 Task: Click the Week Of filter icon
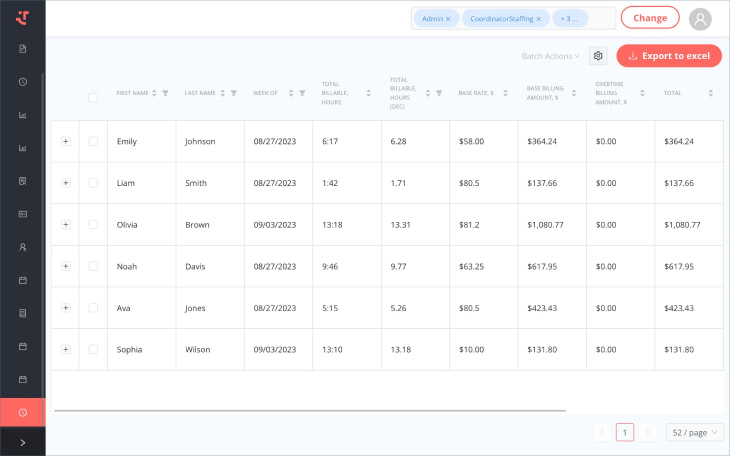(302, 93)
